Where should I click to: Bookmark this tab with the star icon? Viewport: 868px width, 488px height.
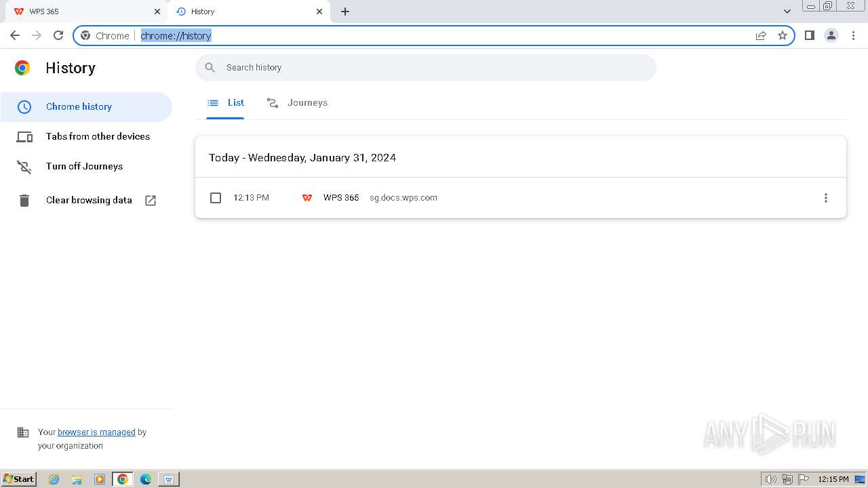[x=783, y=35]
